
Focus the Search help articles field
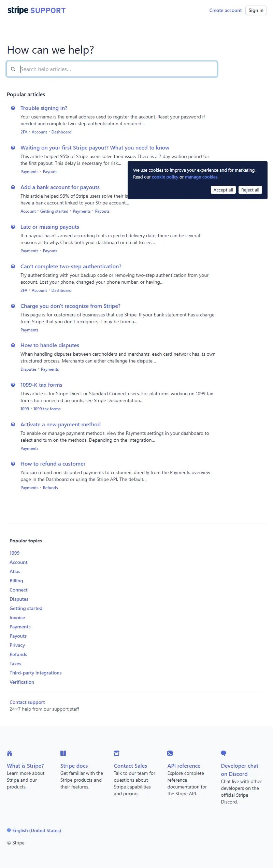point(112,69)
